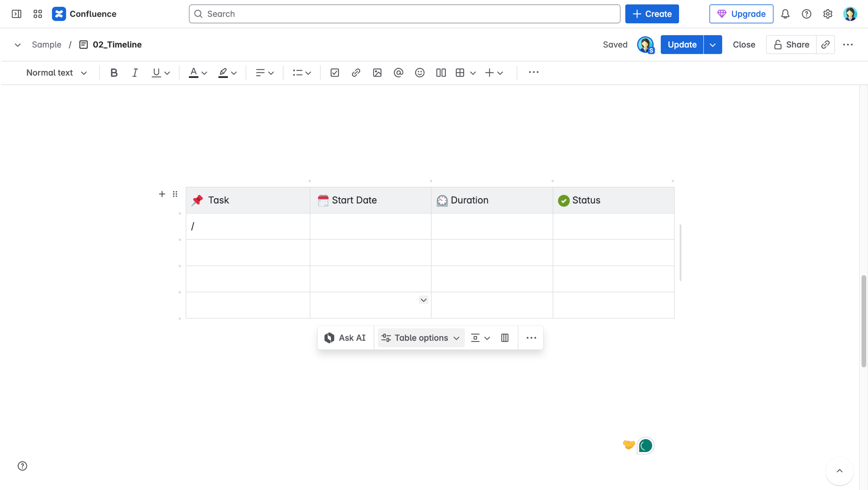Open the notifications bell

tap(785, 14)
